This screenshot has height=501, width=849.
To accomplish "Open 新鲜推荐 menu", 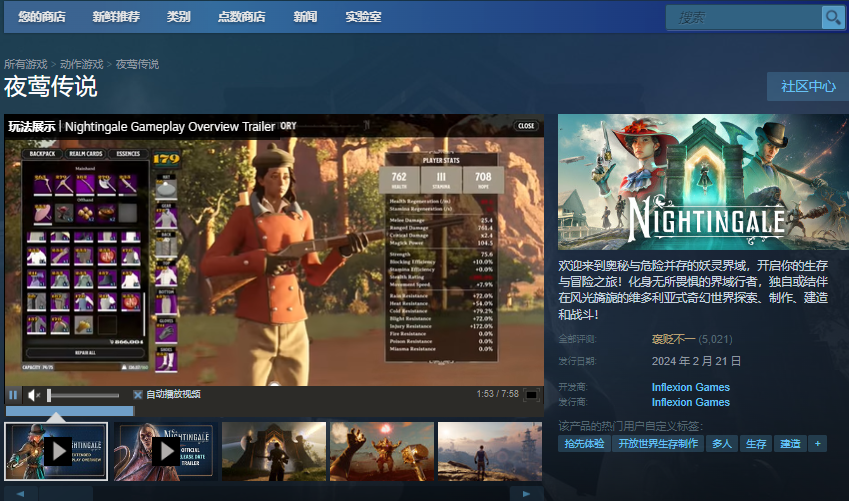I will tap(116, 17).
